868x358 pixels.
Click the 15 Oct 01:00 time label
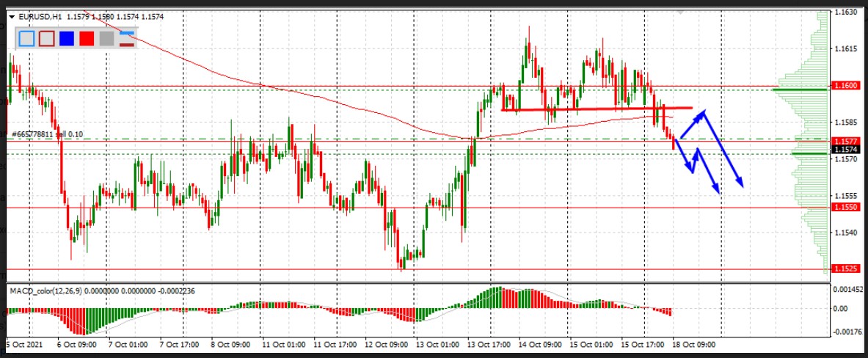(x=591, y=344)
